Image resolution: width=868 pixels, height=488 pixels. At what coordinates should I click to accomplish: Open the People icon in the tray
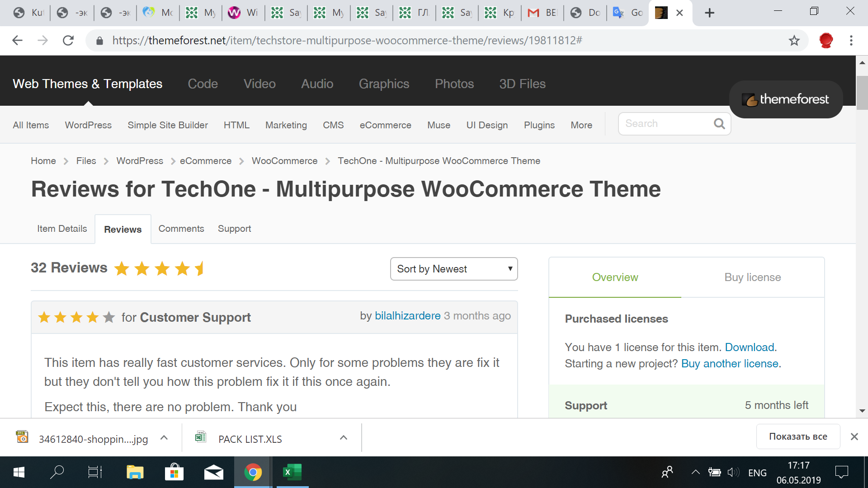coord(667,473)
